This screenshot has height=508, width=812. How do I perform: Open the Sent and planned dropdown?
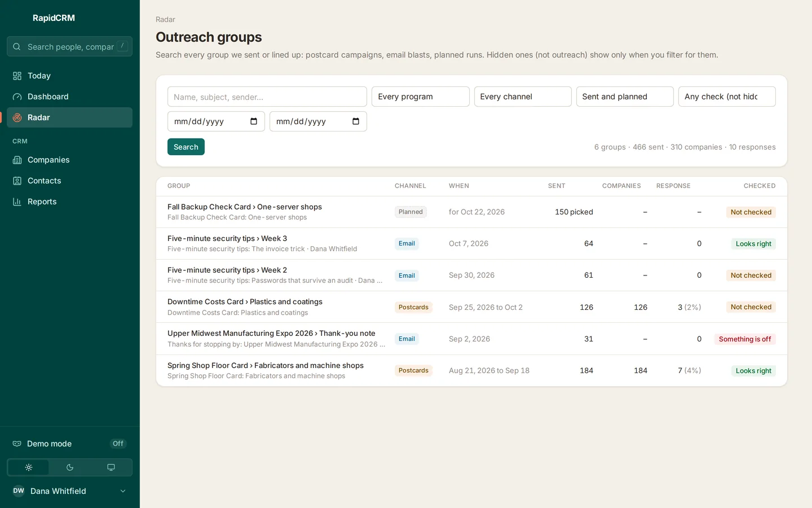(x=625, y=97)
